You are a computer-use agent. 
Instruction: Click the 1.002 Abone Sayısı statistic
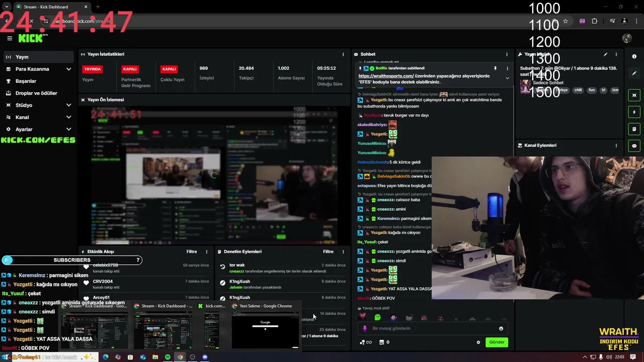(x=291, y=73)
